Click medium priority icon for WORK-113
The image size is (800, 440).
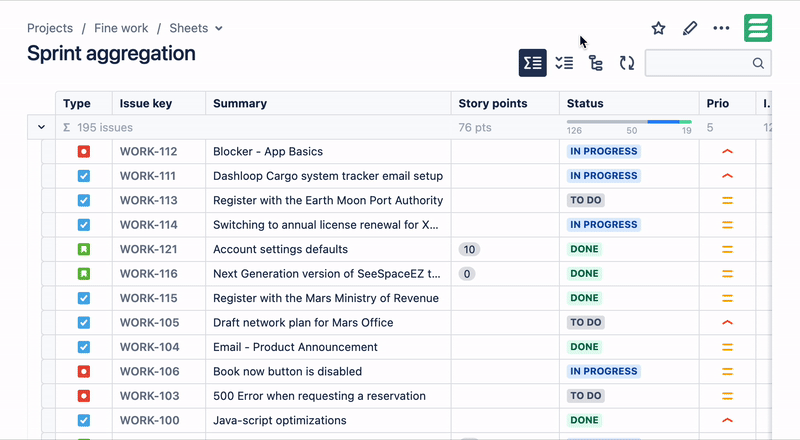[728, 201]
